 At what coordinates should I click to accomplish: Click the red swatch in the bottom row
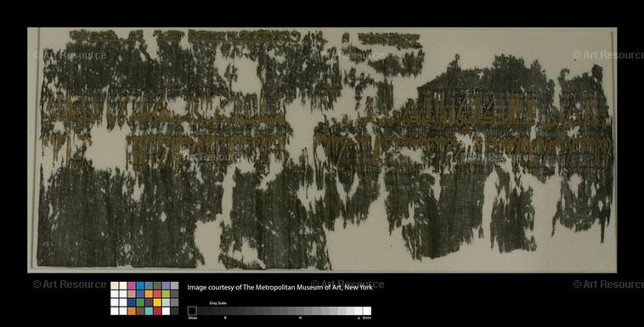pos(157,311)
